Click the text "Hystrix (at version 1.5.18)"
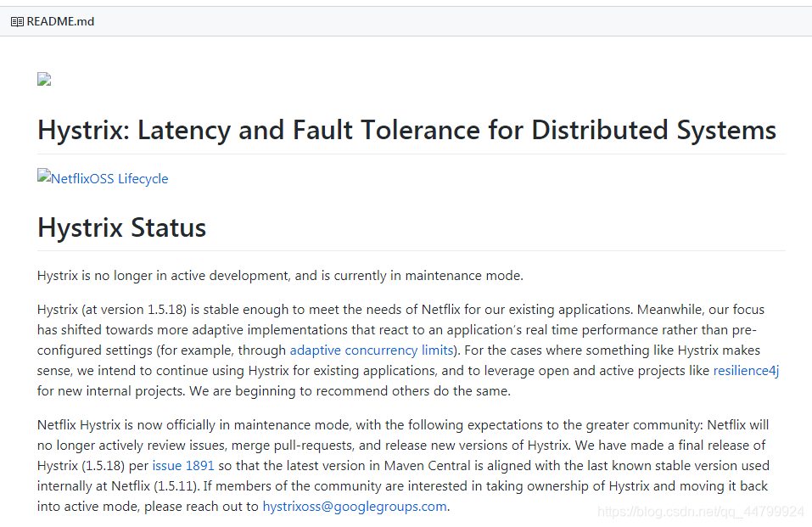Screen dimensions: 812x527 point(112,310)
